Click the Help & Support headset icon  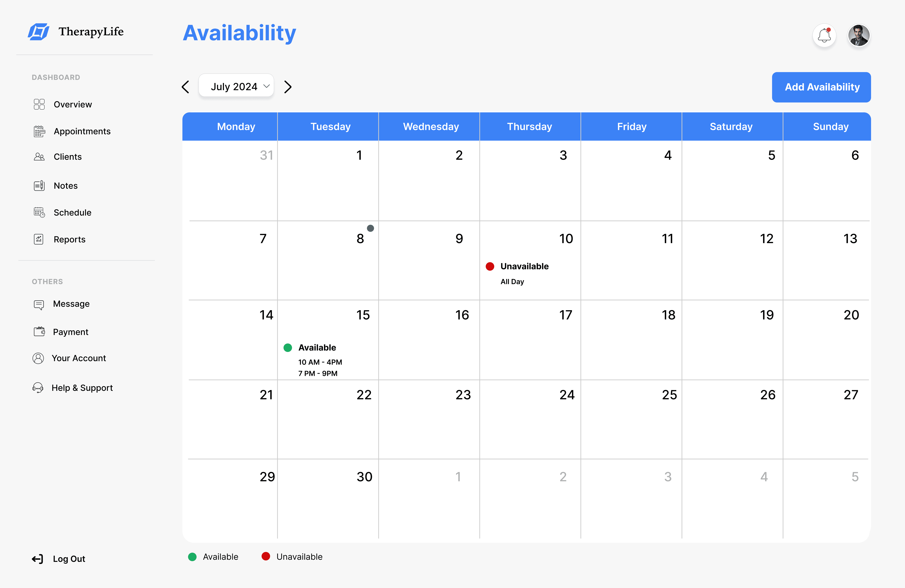(x=38, y=388)
